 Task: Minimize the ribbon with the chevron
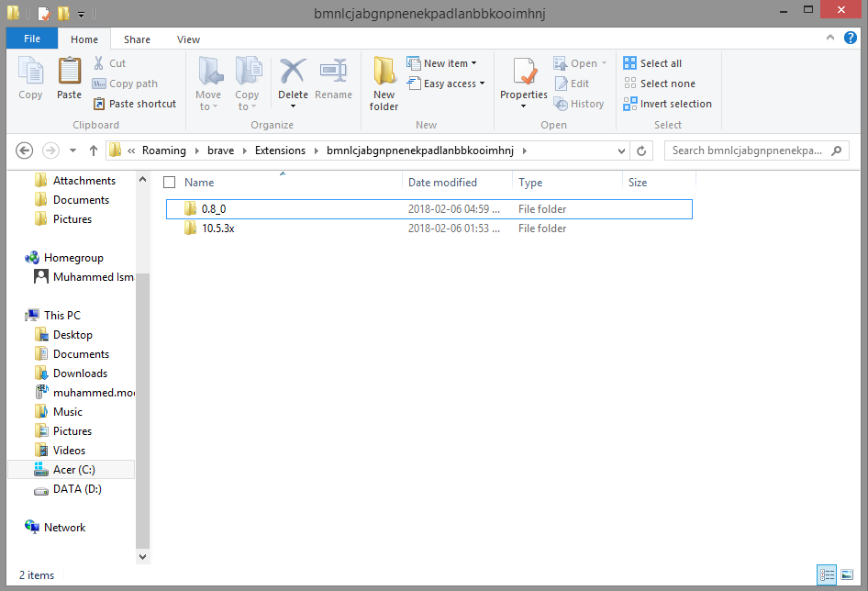click(829, 38)
